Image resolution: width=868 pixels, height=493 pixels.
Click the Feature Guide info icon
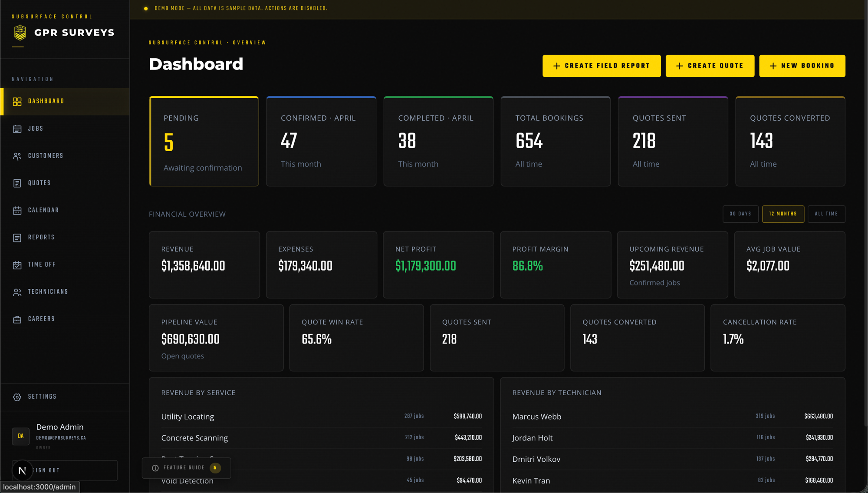[155, 468]
